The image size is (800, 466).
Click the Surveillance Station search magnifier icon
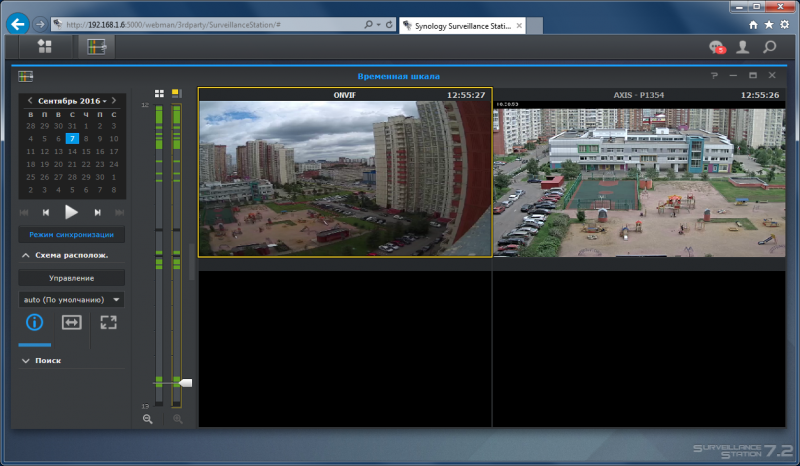pyautogui.click(x=769, y=47)
